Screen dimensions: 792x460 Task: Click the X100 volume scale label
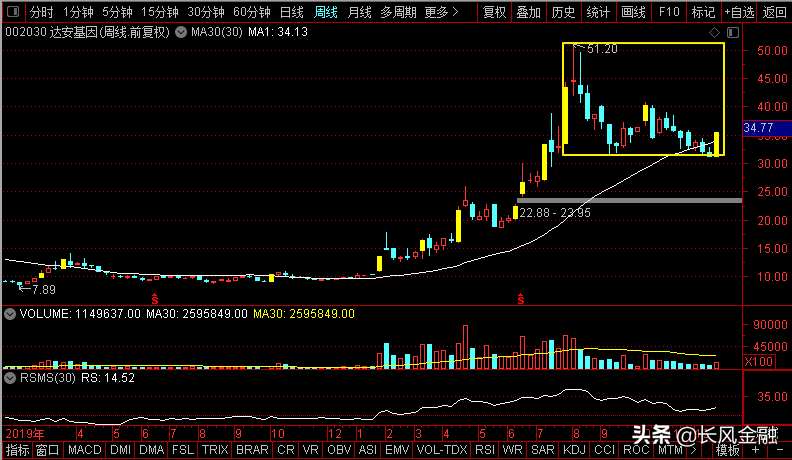coord(759,361)
